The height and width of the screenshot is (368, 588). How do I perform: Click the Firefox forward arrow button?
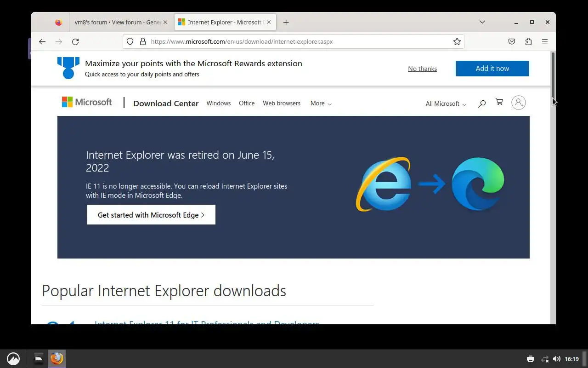point(59,41)
